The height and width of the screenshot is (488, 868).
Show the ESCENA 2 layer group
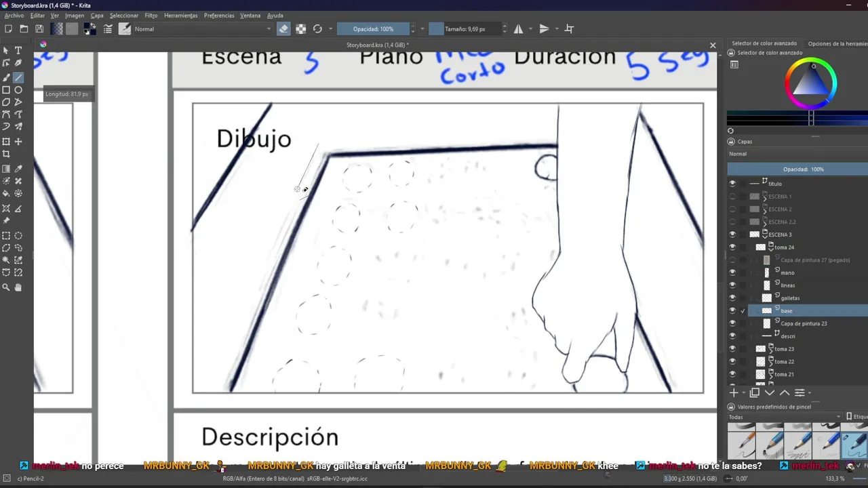coord(732,209)
